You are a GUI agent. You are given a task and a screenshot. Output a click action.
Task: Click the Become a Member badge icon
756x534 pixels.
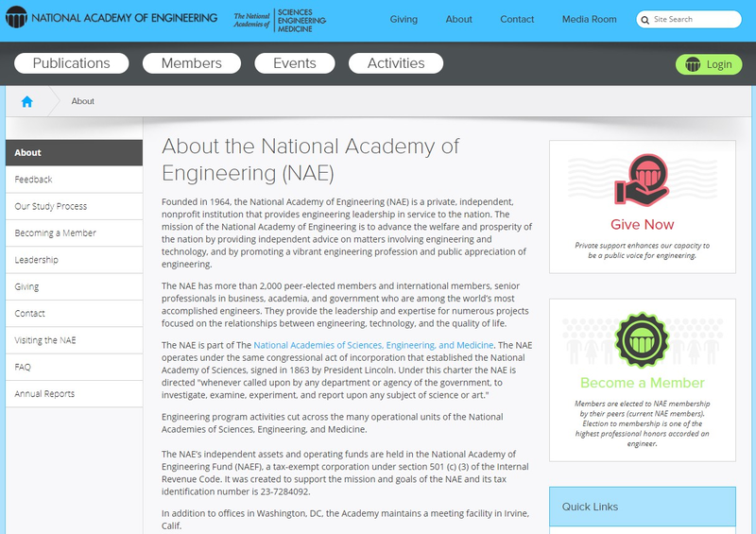(x=642, y=339)
